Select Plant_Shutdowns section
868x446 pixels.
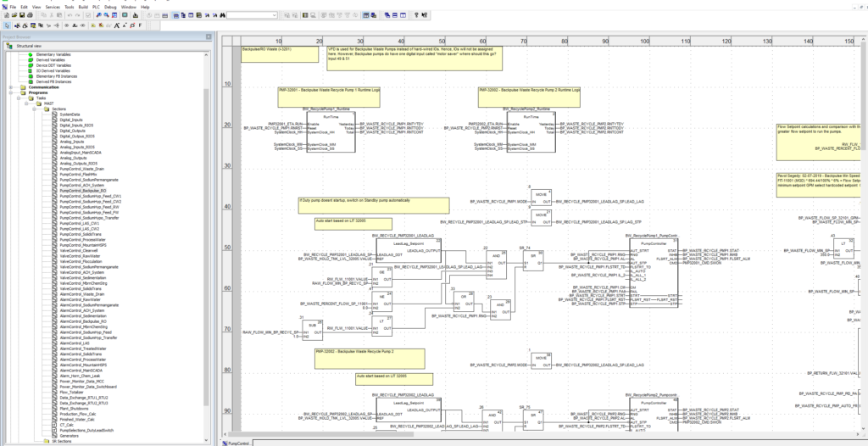coord(74,409)
